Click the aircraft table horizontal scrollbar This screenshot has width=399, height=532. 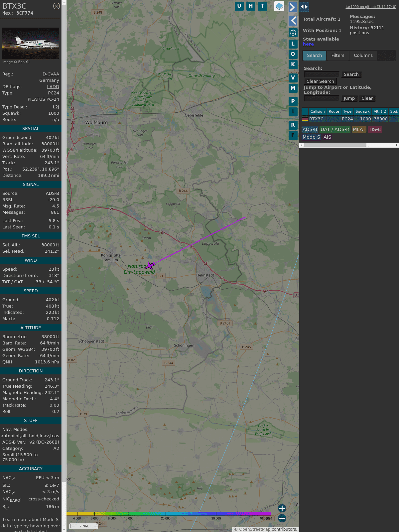click(x=335, y=145)
